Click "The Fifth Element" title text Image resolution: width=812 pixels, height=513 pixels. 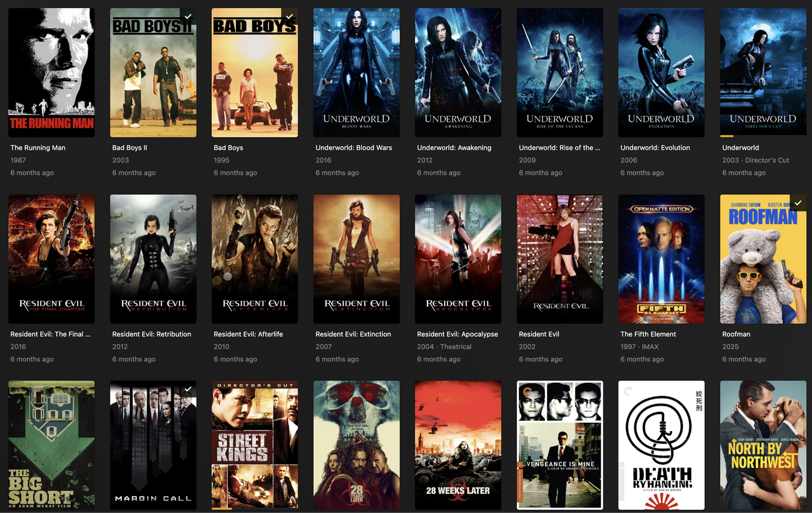(648, 334)
